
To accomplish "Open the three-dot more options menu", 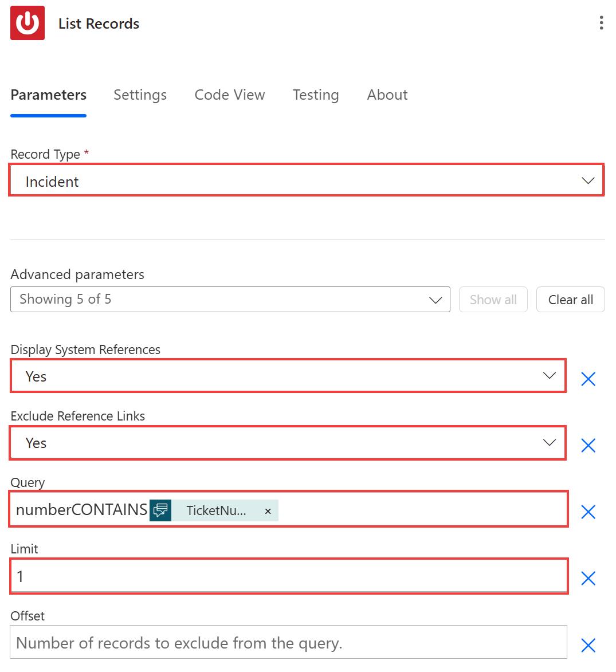I will [601, 23].
